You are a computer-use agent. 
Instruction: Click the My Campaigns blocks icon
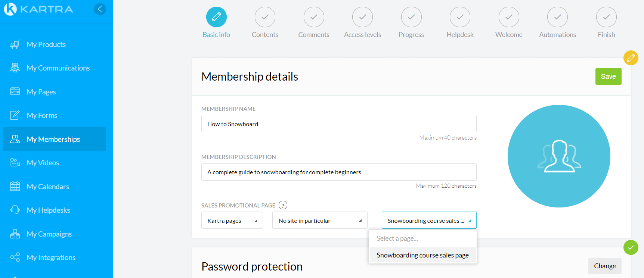click(x=15, y=234)
